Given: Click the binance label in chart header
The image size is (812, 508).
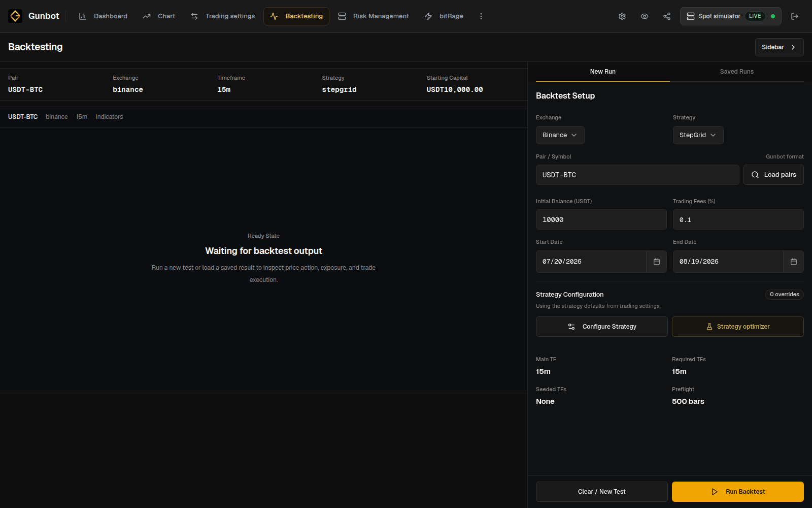Looking at the screenshot, I should coord(57,117).
